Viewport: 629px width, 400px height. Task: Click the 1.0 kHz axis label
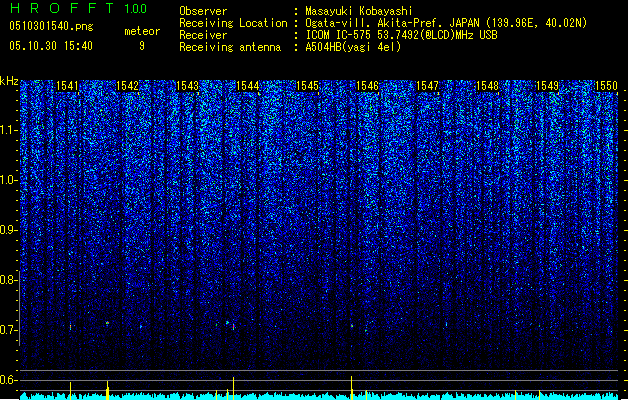(8, 180)
